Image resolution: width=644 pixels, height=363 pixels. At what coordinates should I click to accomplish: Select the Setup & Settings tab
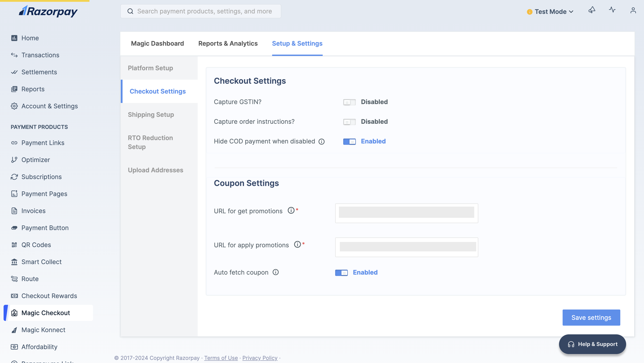point(297,44)
